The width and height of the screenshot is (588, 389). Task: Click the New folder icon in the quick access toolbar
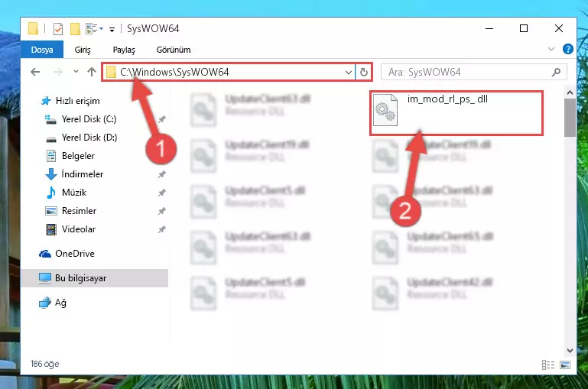75,29
